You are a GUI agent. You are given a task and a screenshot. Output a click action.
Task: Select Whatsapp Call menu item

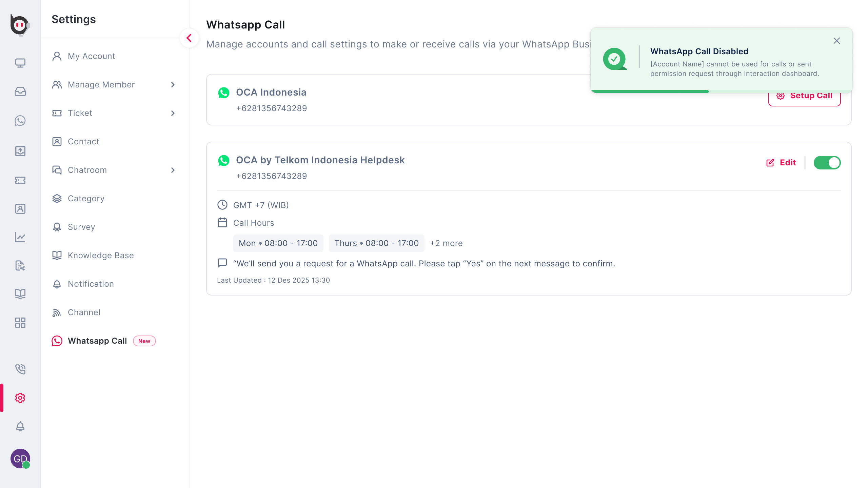(x=97, y=341)
